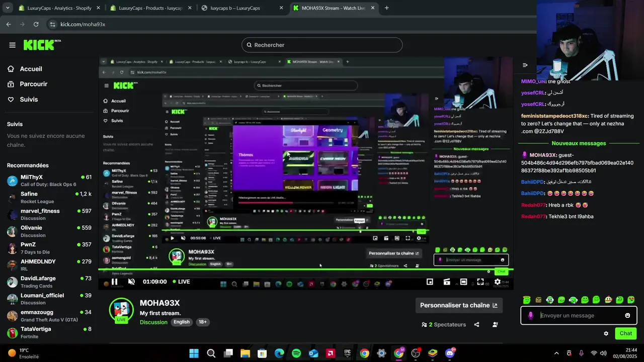Image resolution: width=644 pixels, height=362 pixels.
Task: Collapse the chat panel
Action: click(x=525, y=65)
